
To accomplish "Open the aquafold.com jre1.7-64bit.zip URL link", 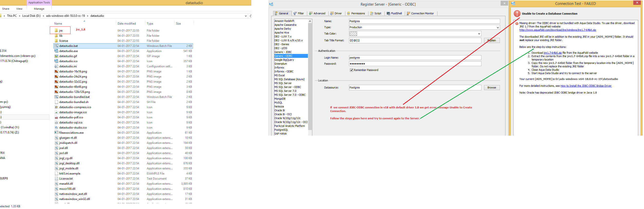I will tap(557, 30).
